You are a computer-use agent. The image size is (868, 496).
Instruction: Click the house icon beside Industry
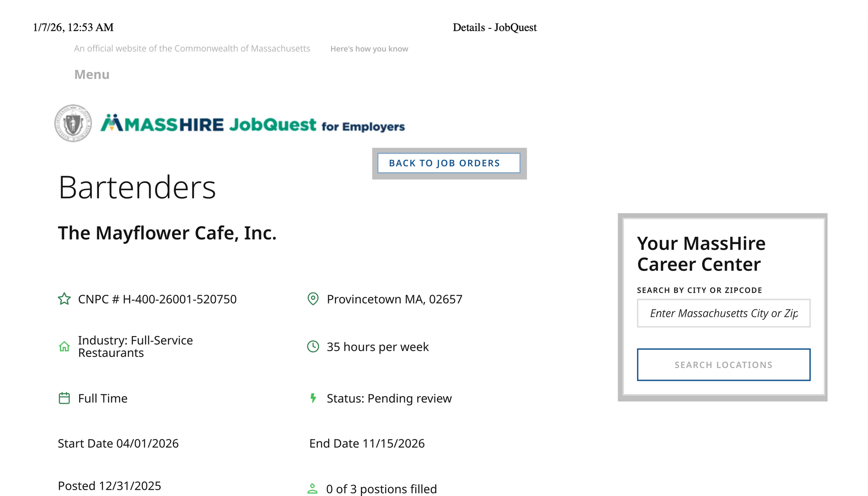[x=64, y=346]
